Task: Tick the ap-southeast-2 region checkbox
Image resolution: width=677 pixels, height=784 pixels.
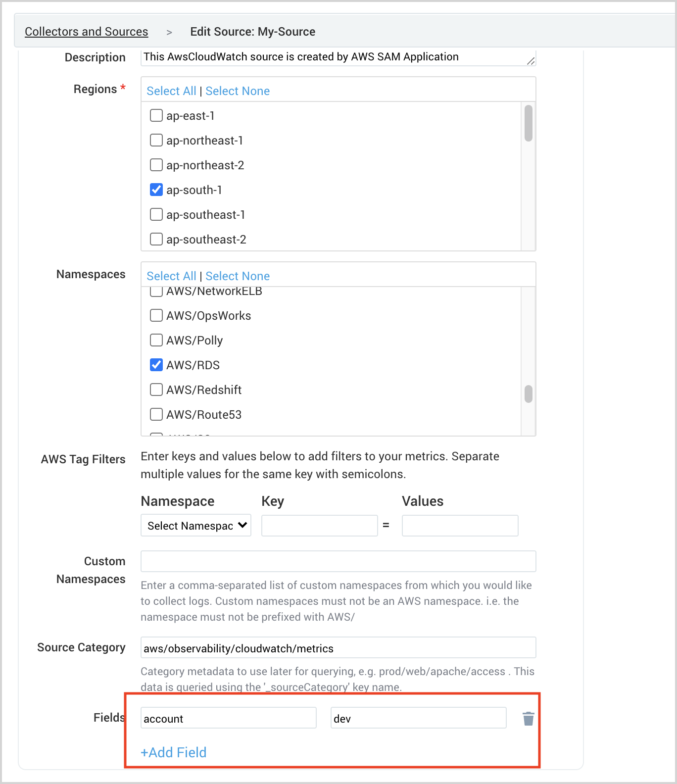Action: tap(156, 240)
